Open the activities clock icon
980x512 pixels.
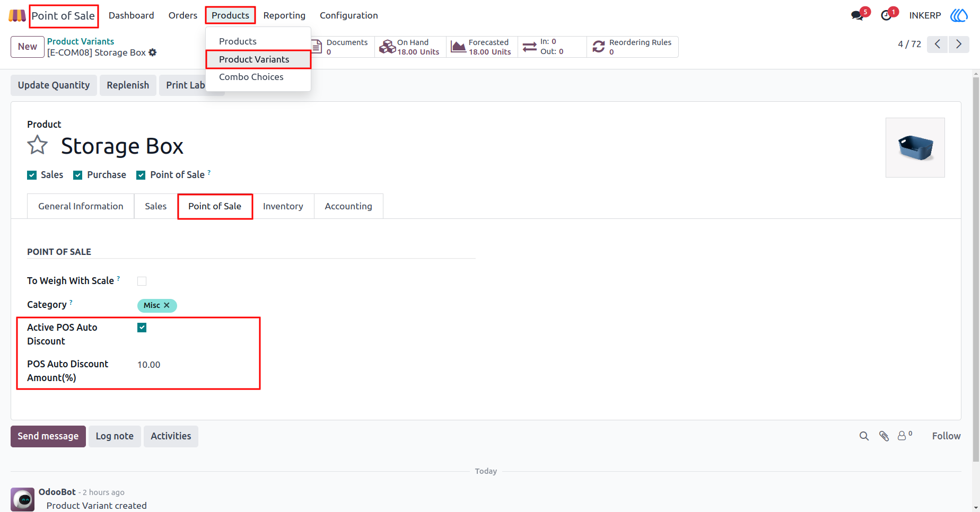886,15
